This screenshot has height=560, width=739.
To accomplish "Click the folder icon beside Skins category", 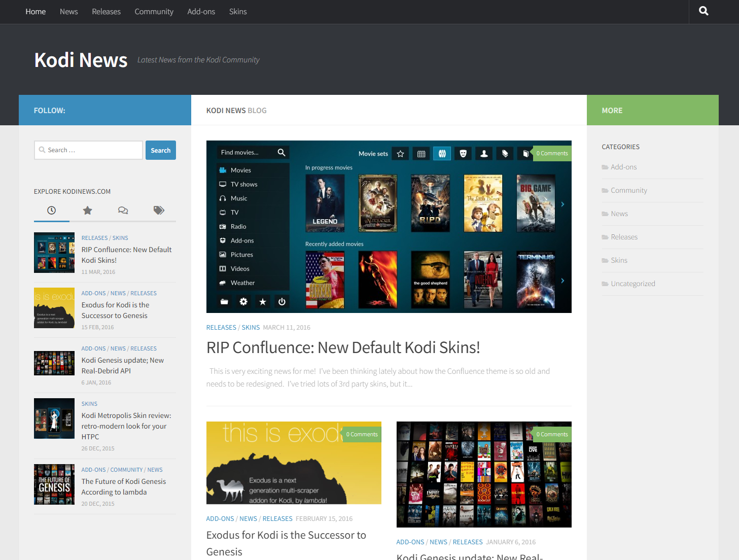I will tap(605, 260).
